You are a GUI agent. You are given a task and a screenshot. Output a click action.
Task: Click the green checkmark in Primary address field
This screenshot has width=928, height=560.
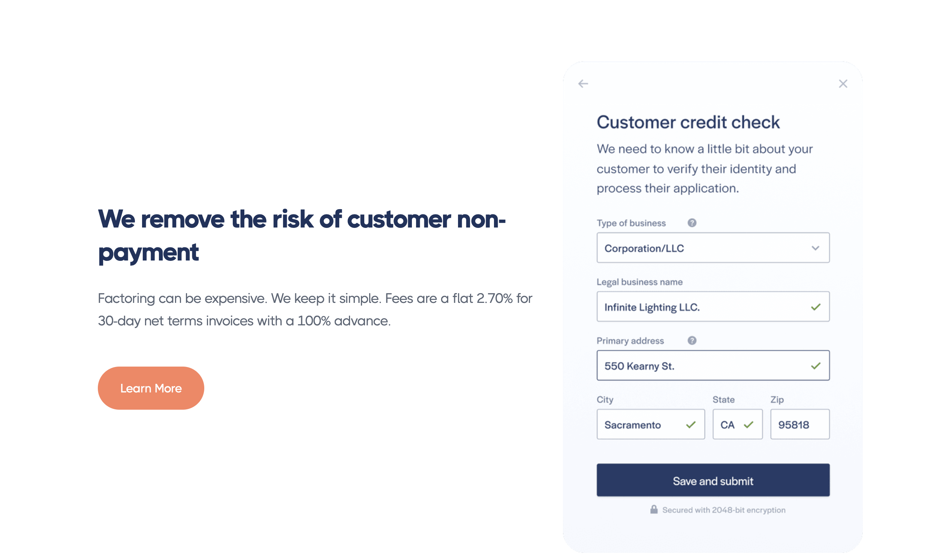(x=816, y=366)
